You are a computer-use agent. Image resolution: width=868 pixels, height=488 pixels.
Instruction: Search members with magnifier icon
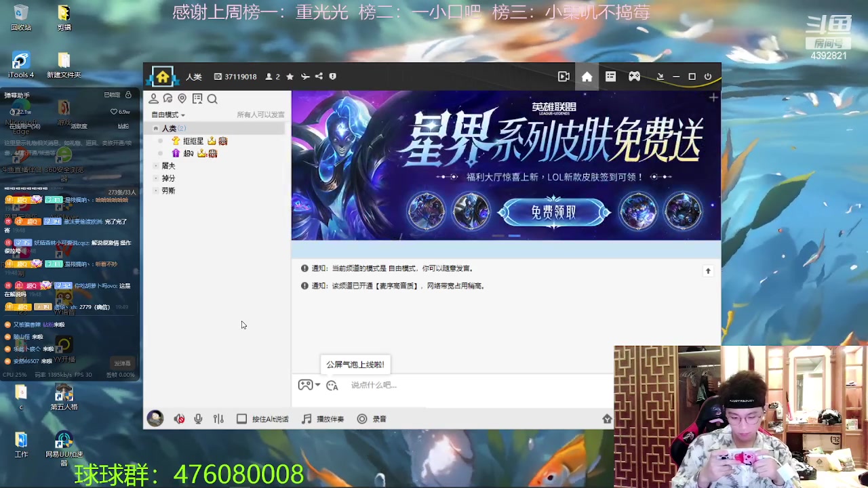click(x=212, y=99)
